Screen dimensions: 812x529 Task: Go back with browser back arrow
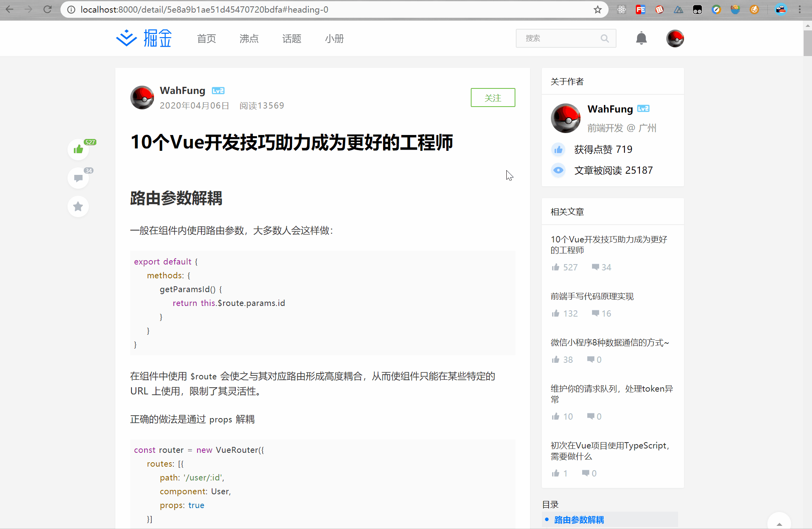pos(9,9)
